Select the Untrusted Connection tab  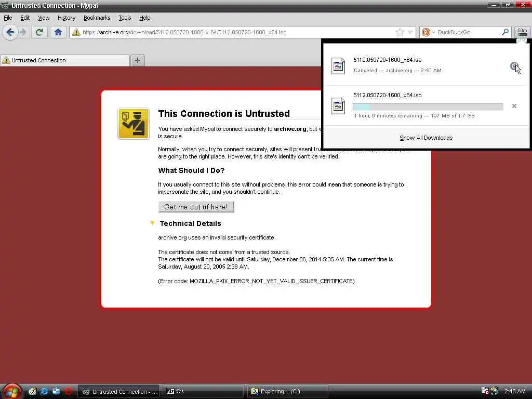pos(65,60)
